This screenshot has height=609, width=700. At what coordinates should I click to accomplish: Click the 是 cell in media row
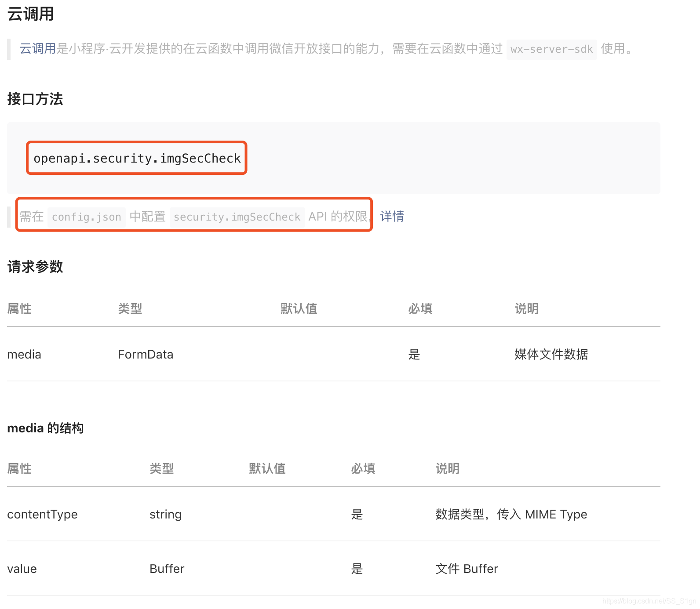click(414, 354)
